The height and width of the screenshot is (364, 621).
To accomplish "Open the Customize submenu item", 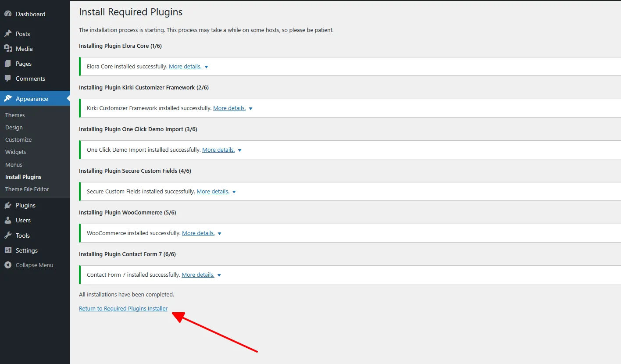I will [18, 139].
